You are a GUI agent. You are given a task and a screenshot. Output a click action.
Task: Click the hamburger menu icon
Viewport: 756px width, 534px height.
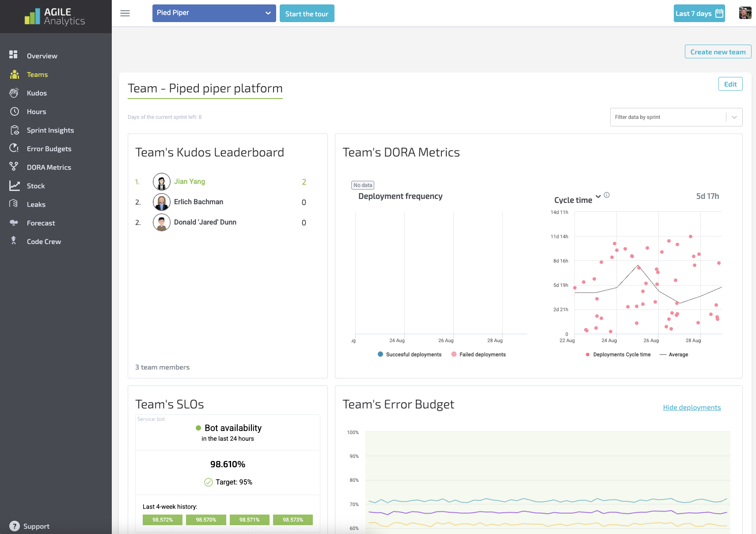(x=125, y=13)
